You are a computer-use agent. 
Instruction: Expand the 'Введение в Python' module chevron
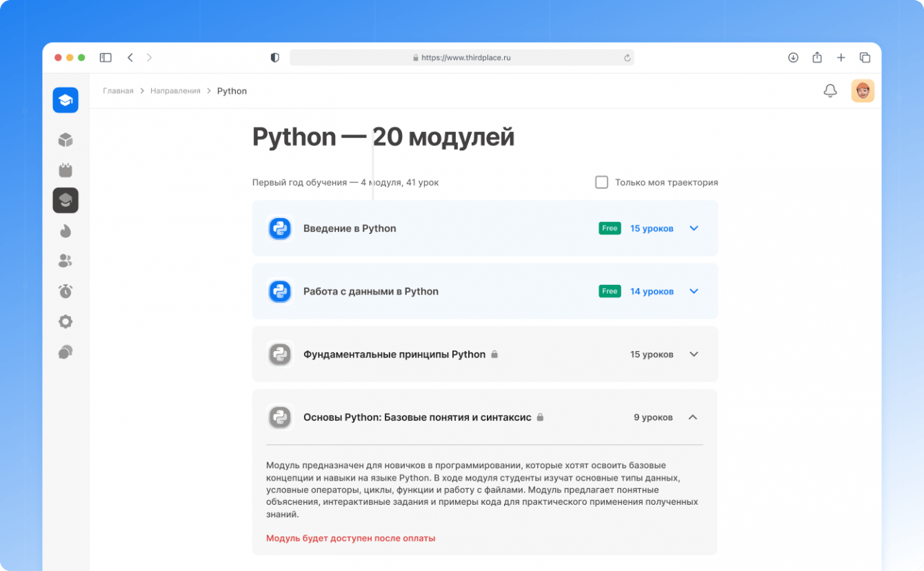(694, 228)
